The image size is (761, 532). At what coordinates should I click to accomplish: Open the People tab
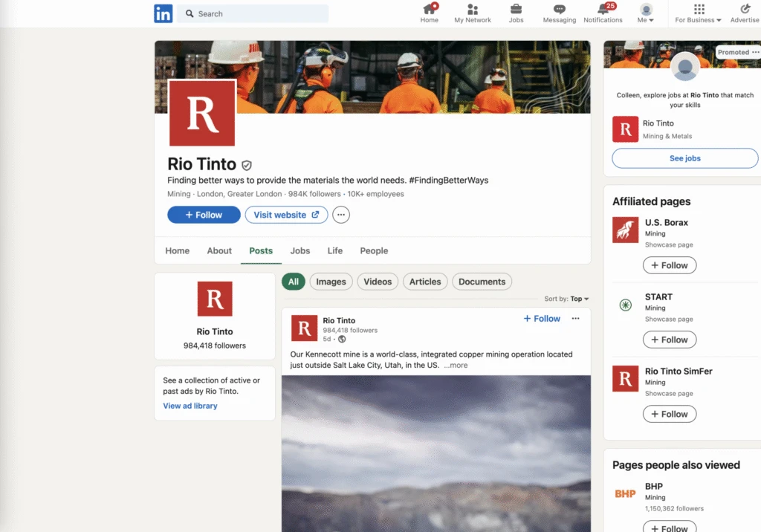tap(375, 250)
